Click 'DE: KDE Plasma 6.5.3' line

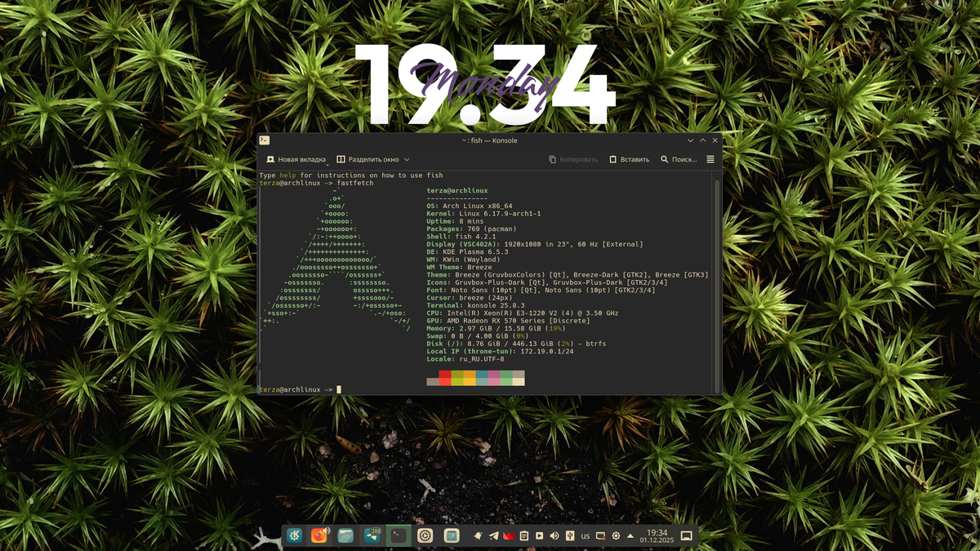click(467, 251)
